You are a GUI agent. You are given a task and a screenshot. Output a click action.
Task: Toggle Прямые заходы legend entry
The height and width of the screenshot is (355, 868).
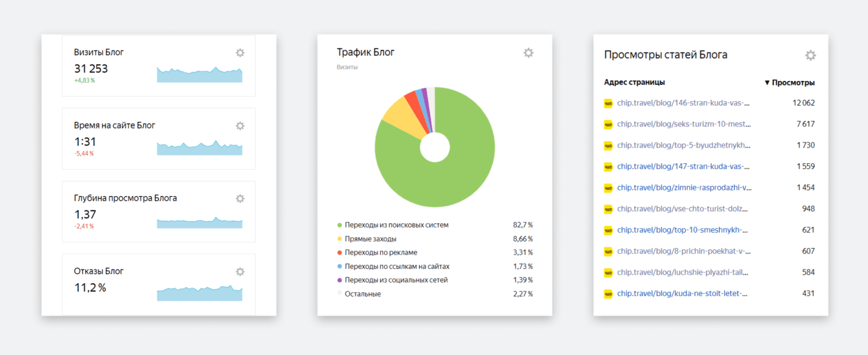[371, 239]
